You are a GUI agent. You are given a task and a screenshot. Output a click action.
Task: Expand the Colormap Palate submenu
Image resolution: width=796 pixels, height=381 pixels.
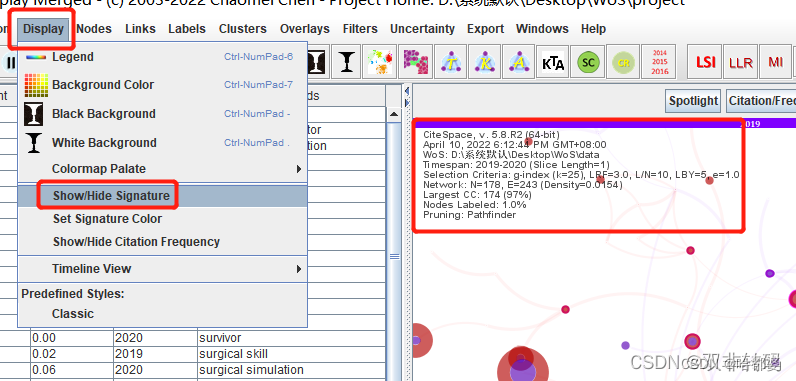[162, 168]
